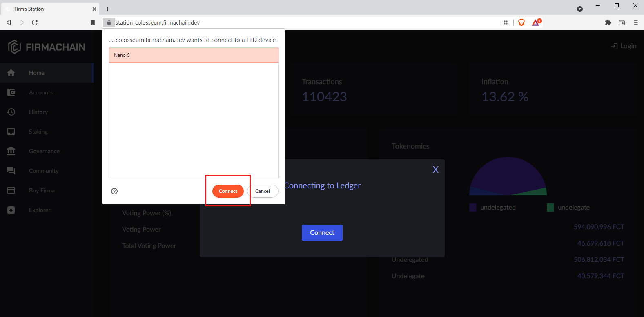Open the browser extensions puzzle icon
The height and width of the screenshot is (317, 644).
[608, 22]
